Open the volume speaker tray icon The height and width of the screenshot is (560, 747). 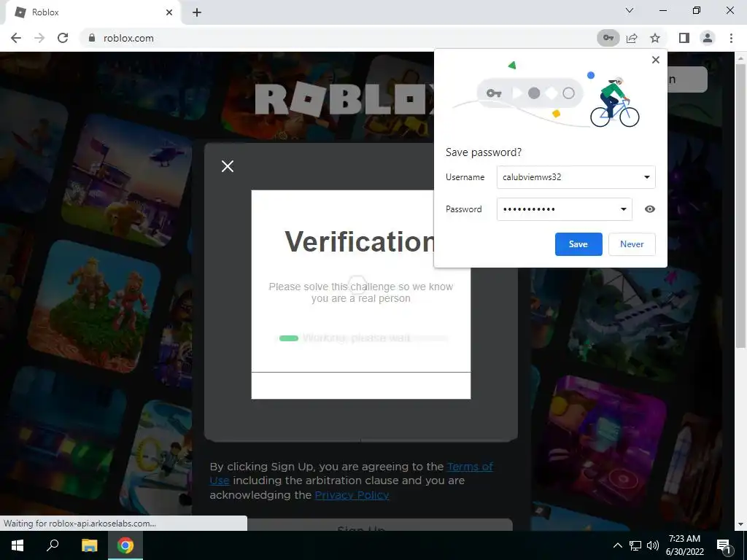pyautogui.click(x=652, y=545)
